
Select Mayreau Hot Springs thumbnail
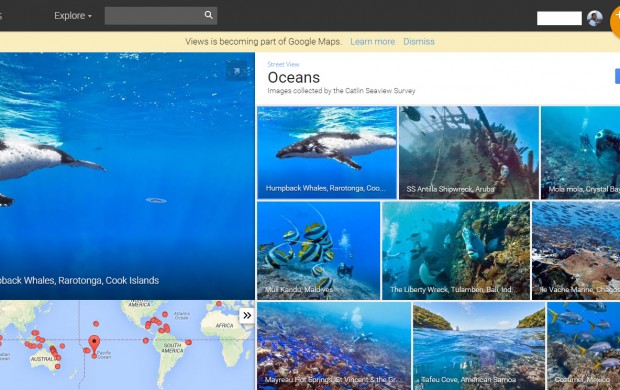click(x=334, y=346)
